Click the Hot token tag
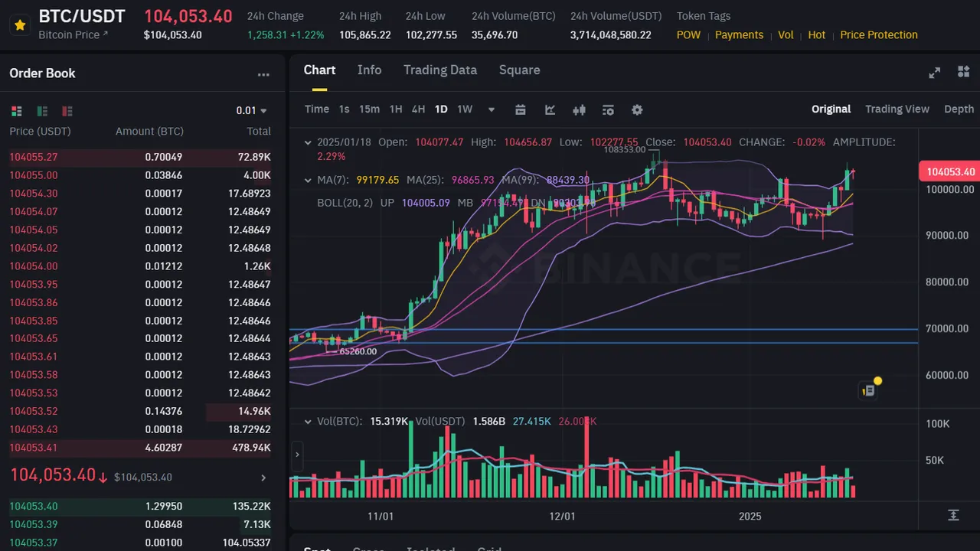 pos(816,34)
